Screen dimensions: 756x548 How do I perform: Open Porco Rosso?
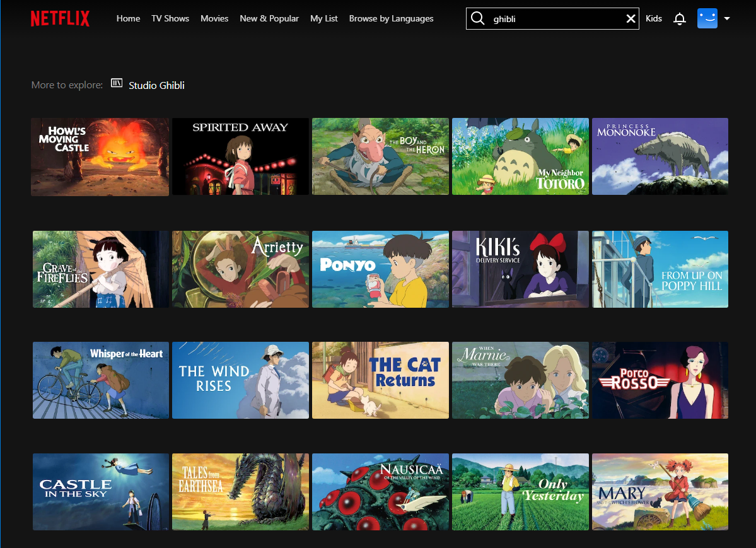660,380
